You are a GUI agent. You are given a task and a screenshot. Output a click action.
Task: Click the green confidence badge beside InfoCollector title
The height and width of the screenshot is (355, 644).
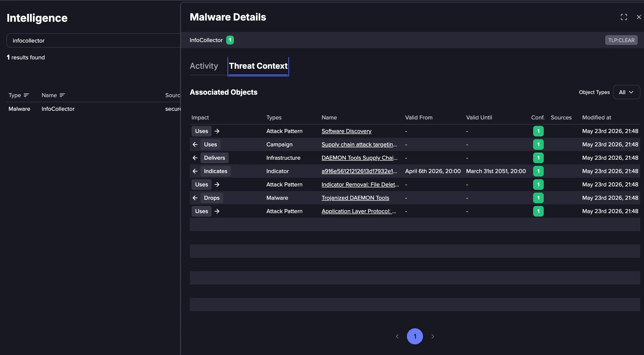pyautogui.click(x=230, y=40)
